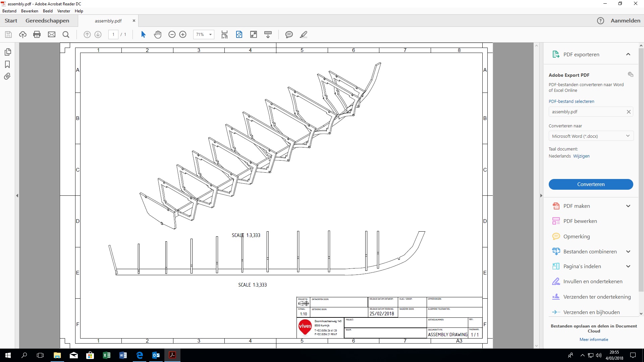The height and width of the screenshot is (362, 644).
Task: Open Excel from the taskbar
Action: 107,355
